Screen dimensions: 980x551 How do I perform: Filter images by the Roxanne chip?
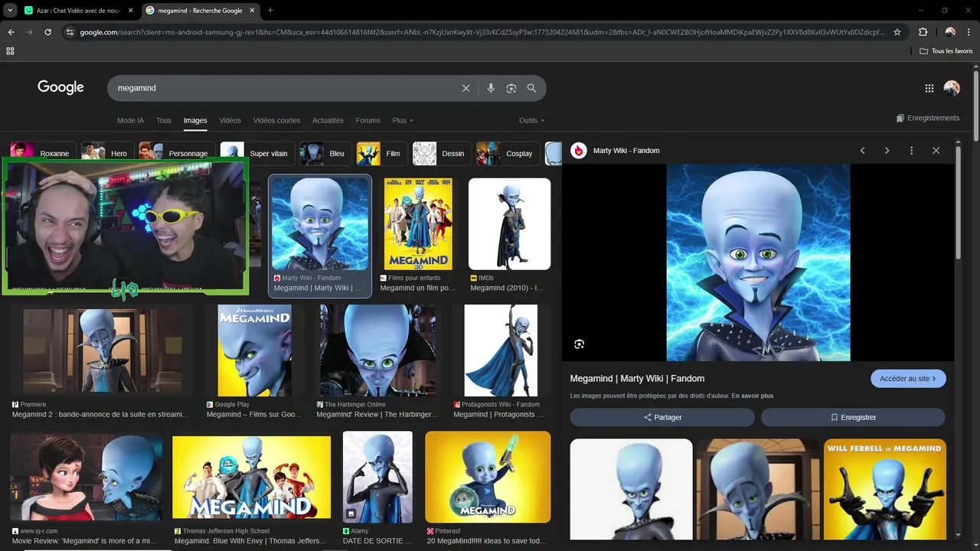coord(43,153)
